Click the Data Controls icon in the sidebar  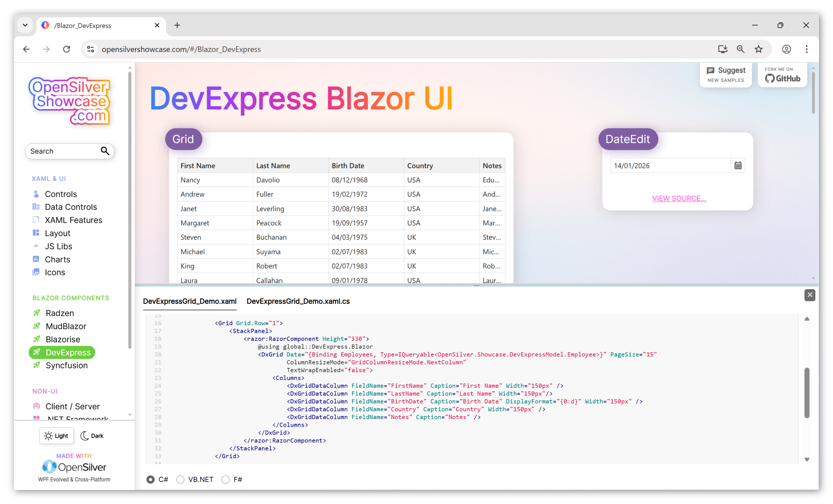click(36, 206)
